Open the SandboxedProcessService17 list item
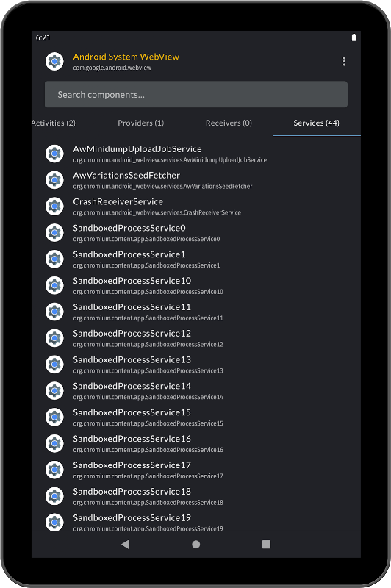This screenshot has height=588, width=391. [196, 470]
